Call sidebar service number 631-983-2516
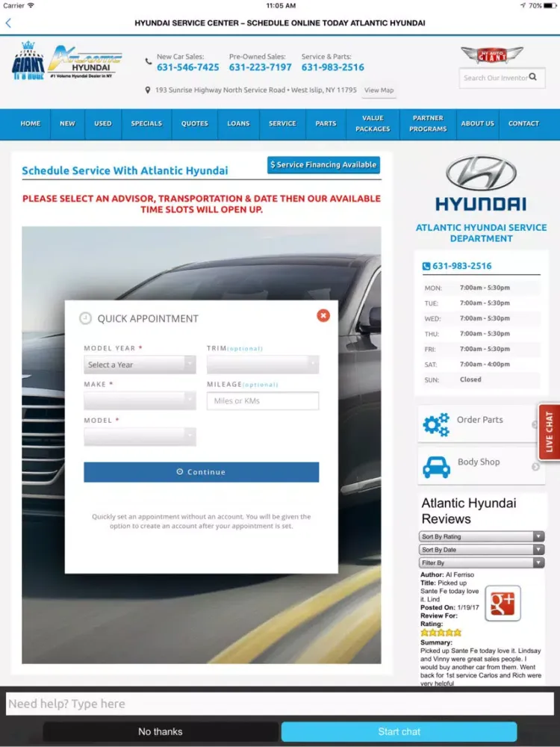 tap(462, 266)
